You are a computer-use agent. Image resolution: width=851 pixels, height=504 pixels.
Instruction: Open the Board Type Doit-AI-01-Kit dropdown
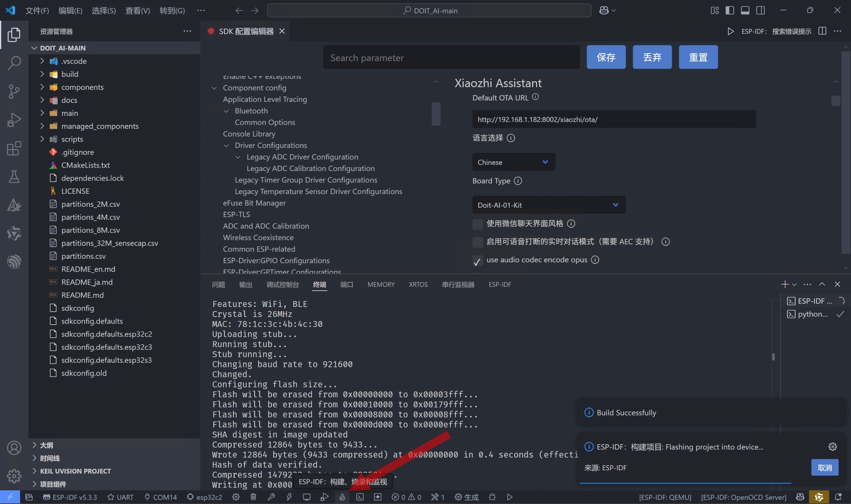(549, 205)
